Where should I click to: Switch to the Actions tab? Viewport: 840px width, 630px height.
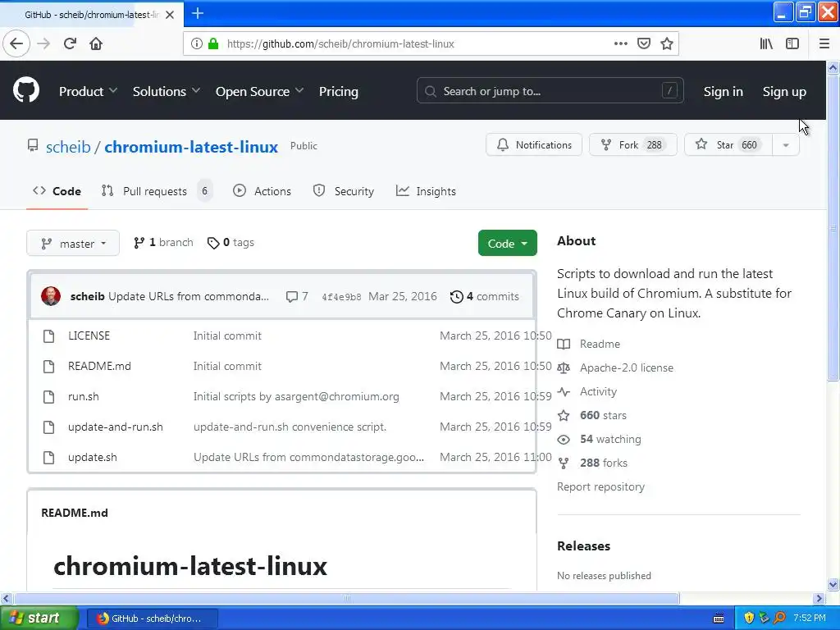click(262, 191)
